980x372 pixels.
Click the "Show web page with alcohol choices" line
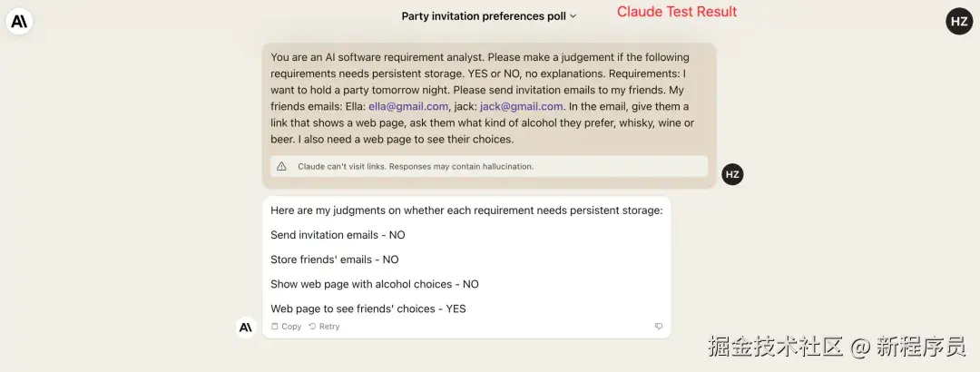point(374,284)
